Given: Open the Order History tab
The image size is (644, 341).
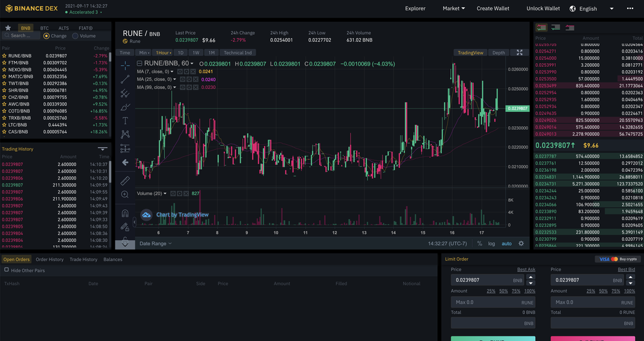Looking at the screenshot, I should [50, 259].
